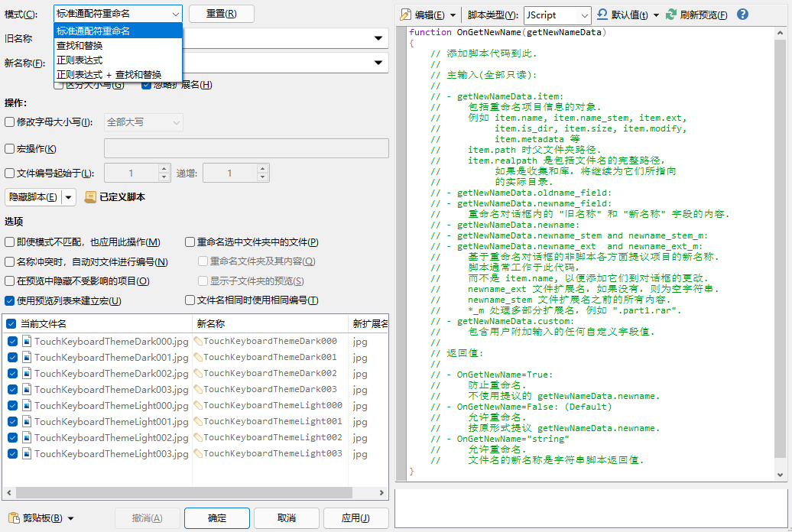
Task: Click rename tag icon beside TouchKeyboardThemeDark003
Action: 199,390
